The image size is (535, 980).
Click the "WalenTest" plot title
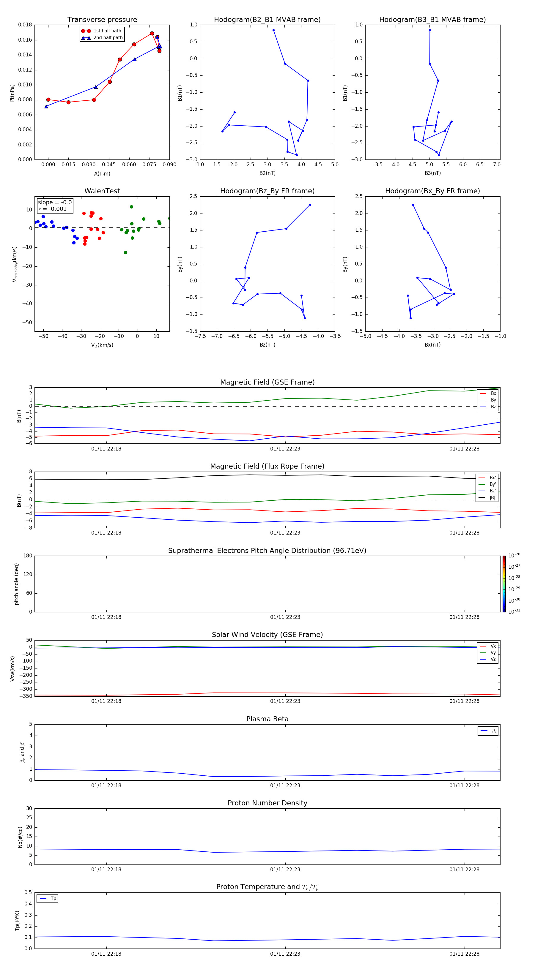(x=102, y=191)
